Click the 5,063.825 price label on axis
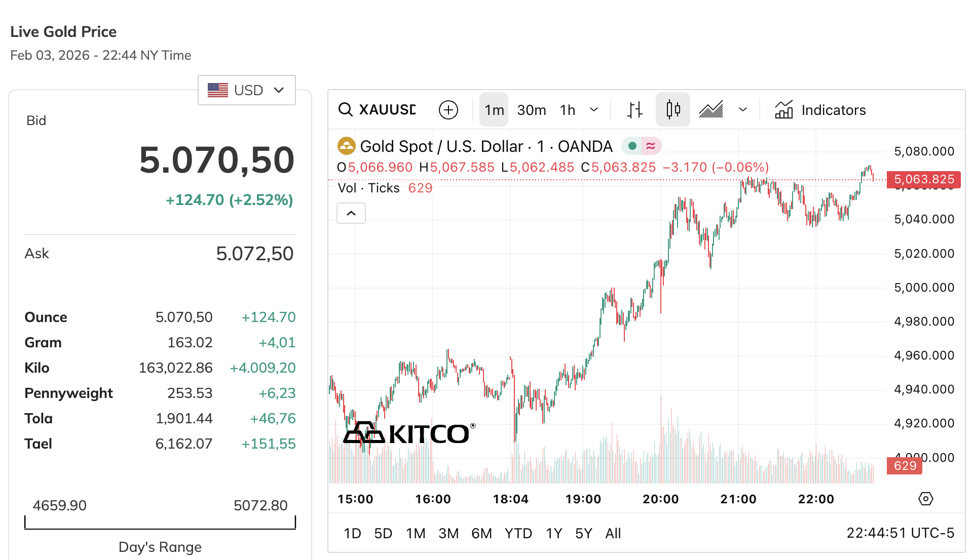 coord(923,179)
